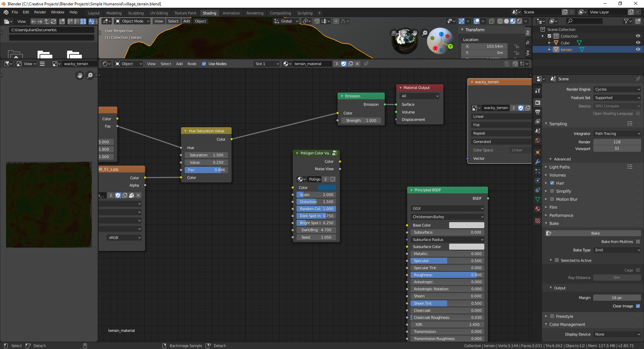Expand the Performance panel
Screen dimensions: 644x349
pos(561,215)
